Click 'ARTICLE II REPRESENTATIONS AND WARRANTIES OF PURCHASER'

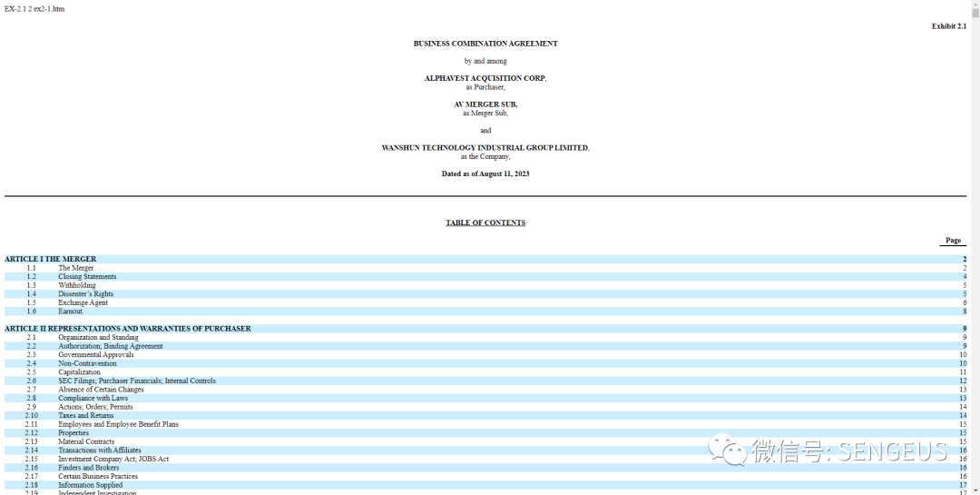pos(128,329)
